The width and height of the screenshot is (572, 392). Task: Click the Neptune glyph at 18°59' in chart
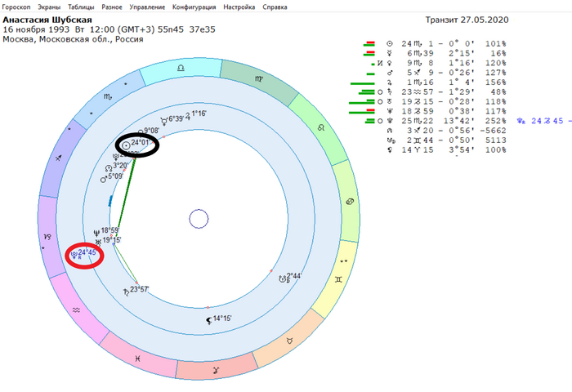[x=96, y=233]
